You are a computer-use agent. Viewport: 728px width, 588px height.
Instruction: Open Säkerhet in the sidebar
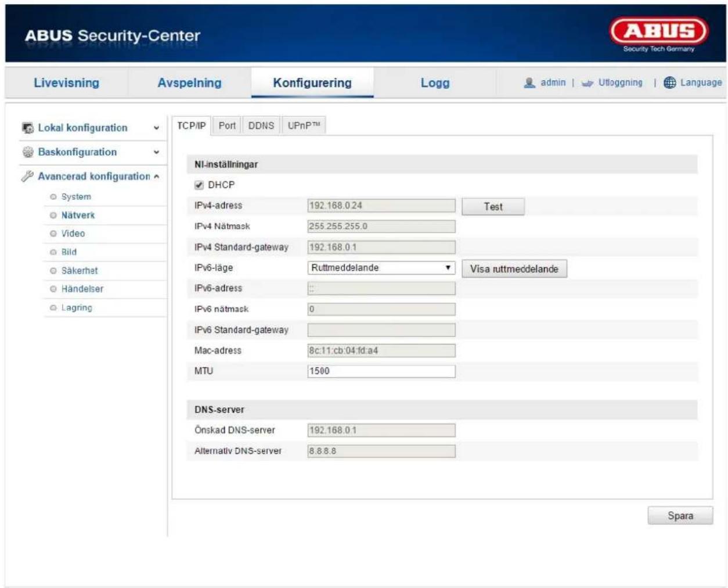(x=80, y=271)
